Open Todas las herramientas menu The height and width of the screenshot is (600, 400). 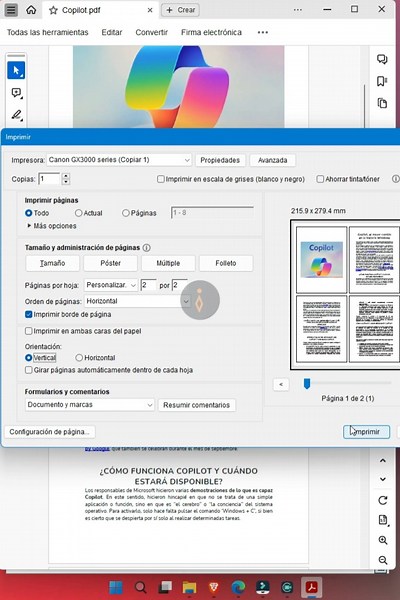[47, 33]
